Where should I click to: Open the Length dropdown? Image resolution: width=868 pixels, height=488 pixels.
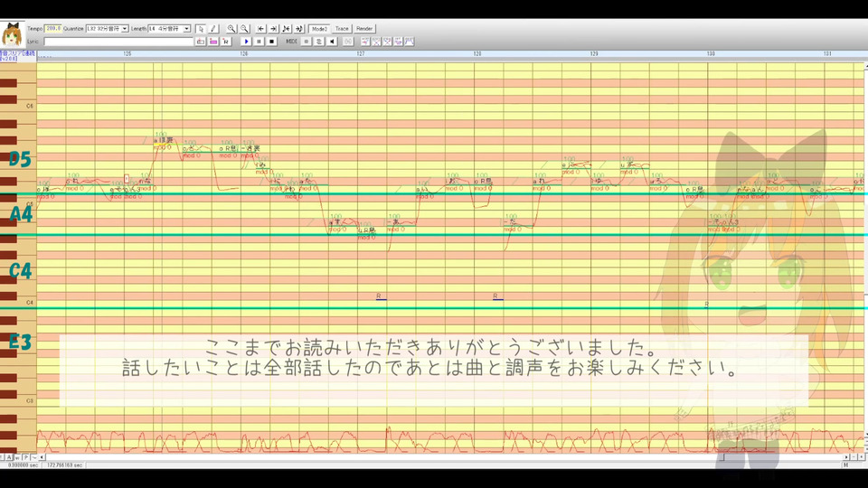187,29
